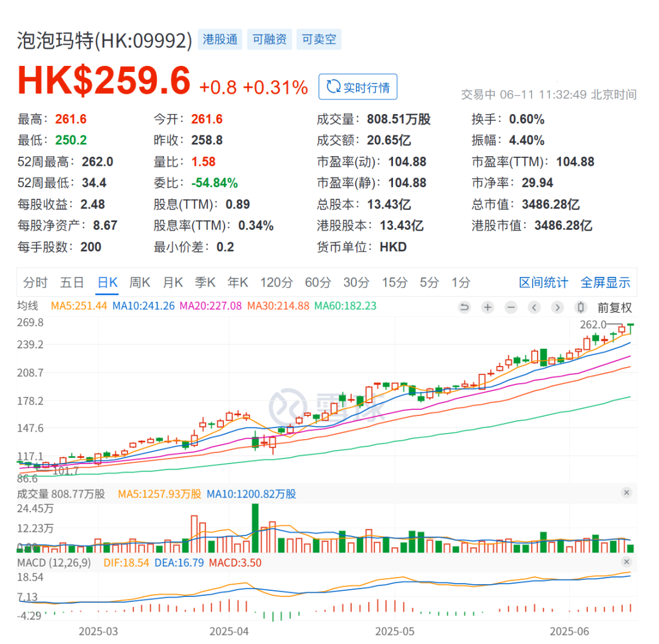The width and height of the screenshot is (659, 644).
Task: Click the 262.0 high marker on chart
Action: click(593, 324)
